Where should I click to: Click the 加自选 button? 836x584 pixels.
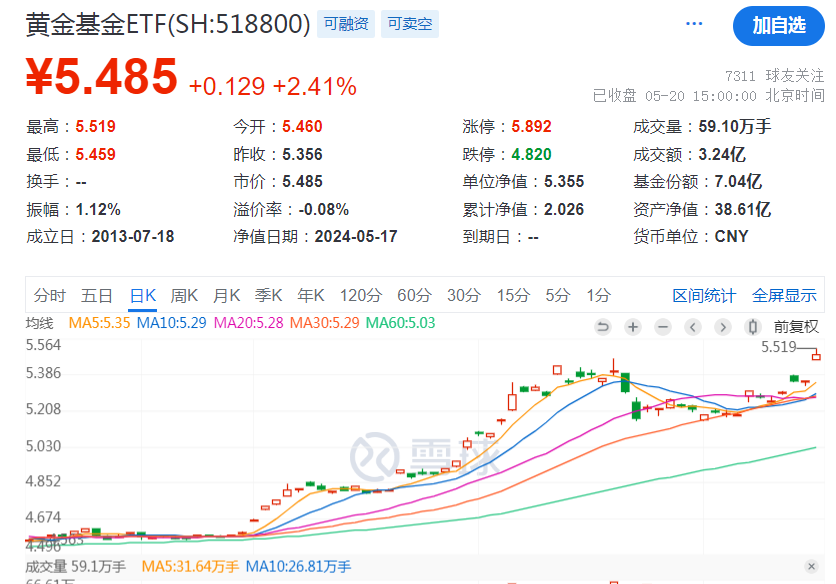pos(778,26)
